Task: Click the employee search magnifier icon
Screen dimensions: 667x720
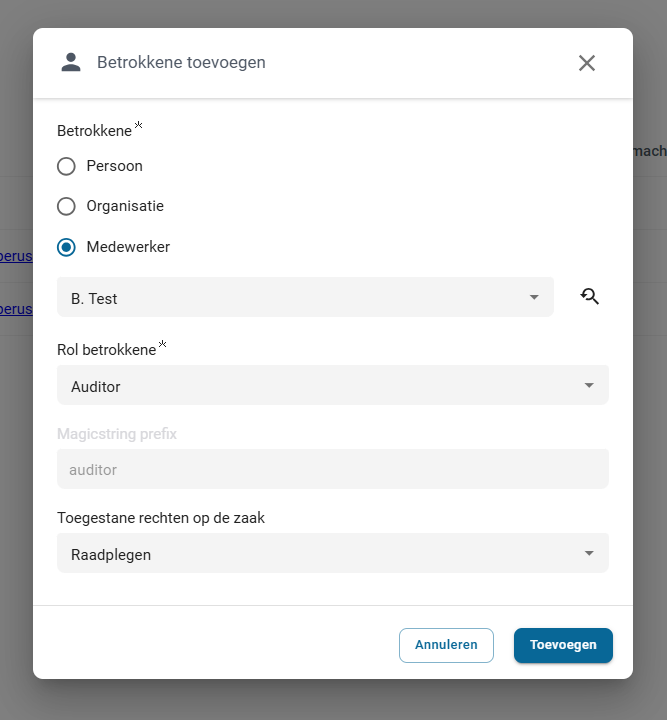Action: (590, 296)
